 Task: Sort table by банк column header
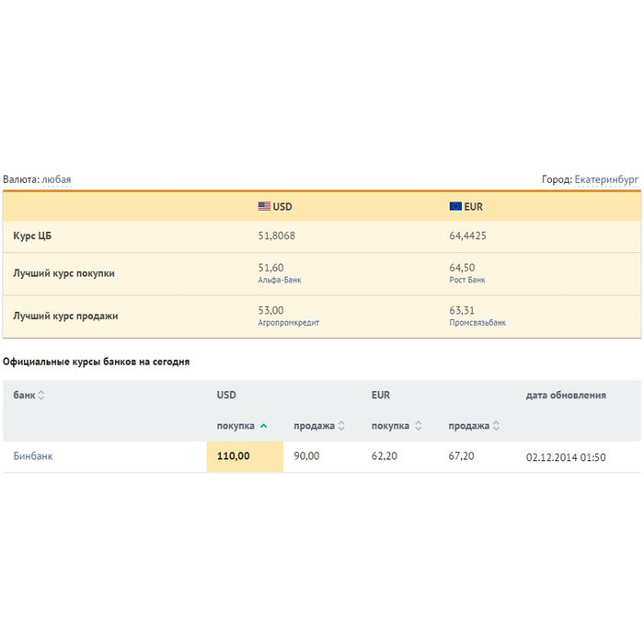tap(24, 396)
